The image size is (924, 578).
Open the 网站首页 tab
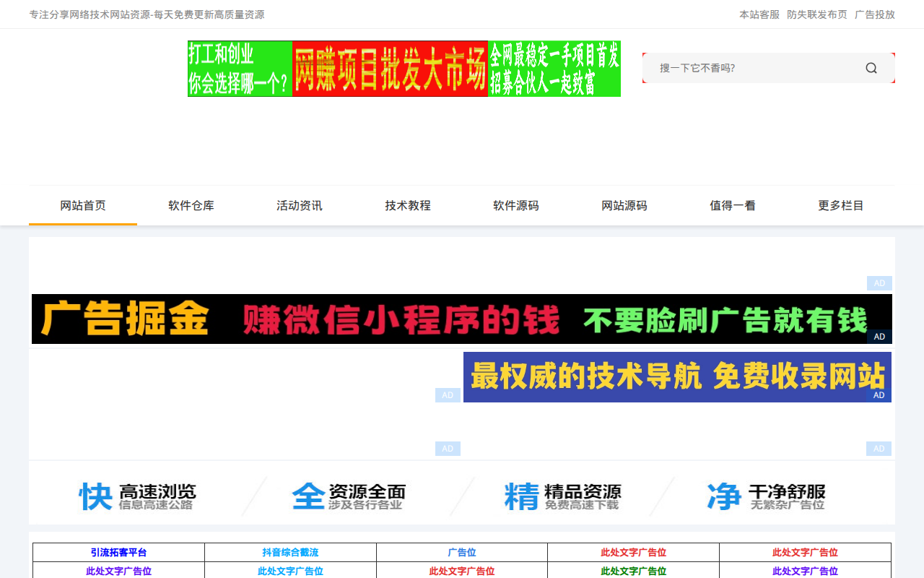83,206
